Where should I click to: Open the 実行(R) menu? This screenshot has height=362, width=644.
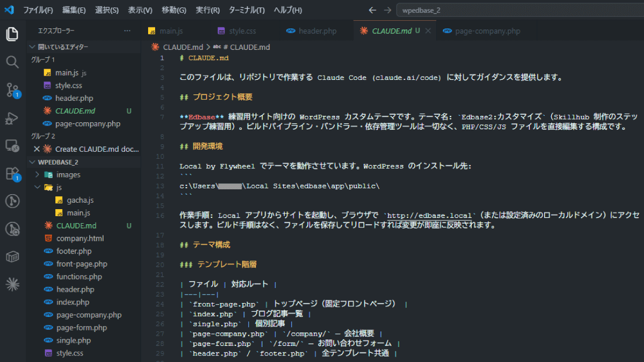point(208,10)
